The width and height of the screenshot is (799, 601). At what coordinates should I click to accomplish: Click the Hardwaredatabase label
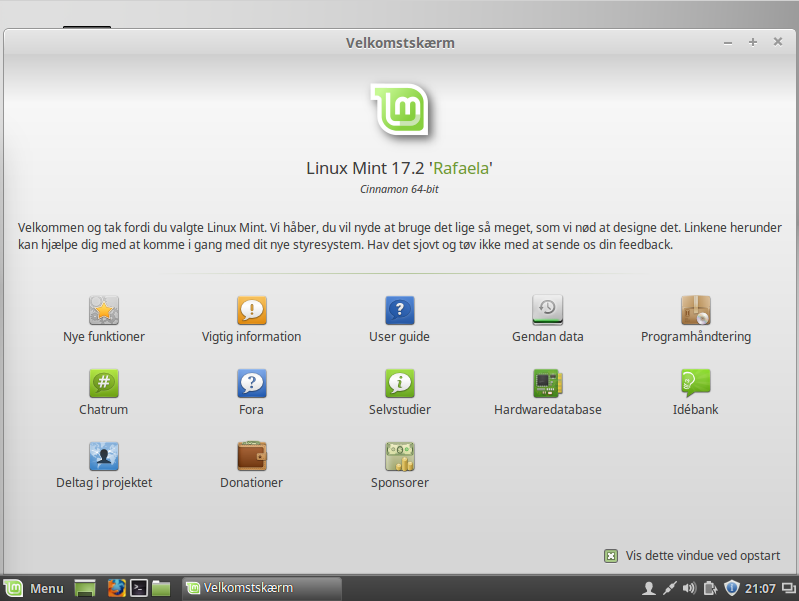pos(548,409)
